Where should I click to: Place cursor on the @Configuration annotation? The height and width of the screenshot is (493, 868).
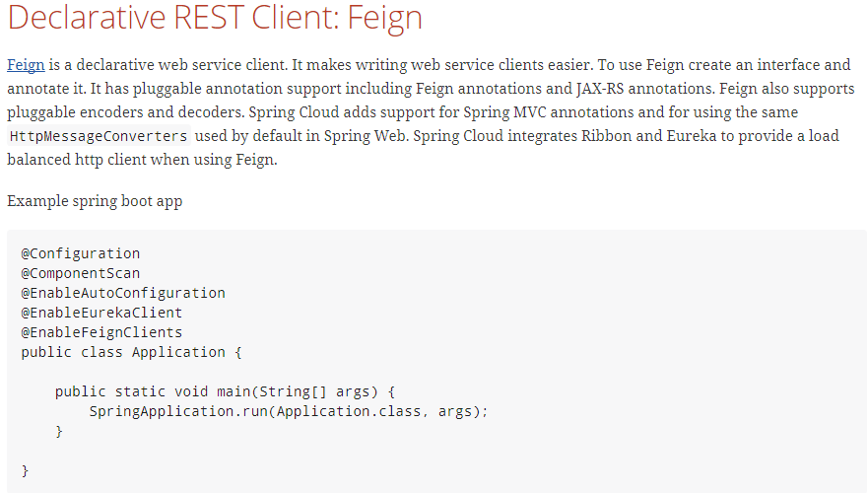(81, 253)
